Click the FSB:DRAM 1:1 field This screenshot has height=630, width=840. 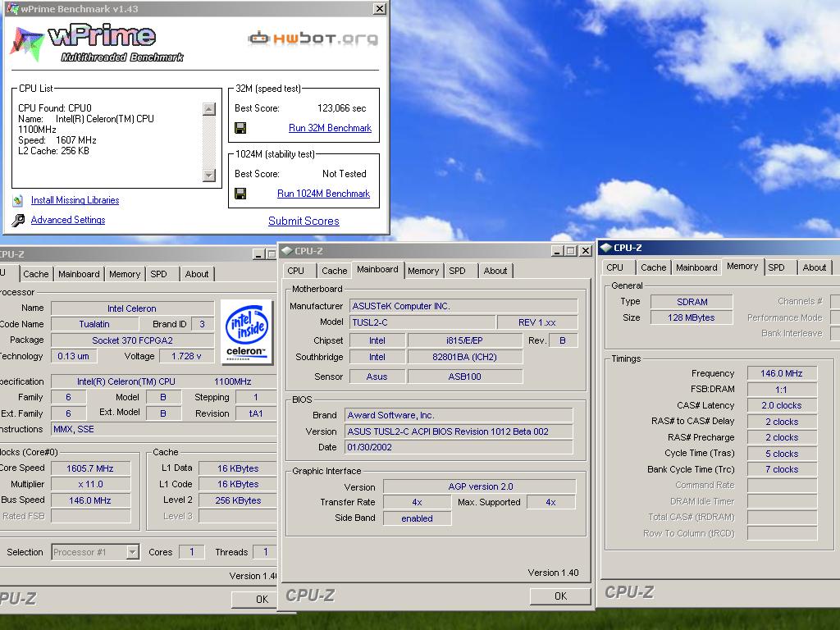782,390
